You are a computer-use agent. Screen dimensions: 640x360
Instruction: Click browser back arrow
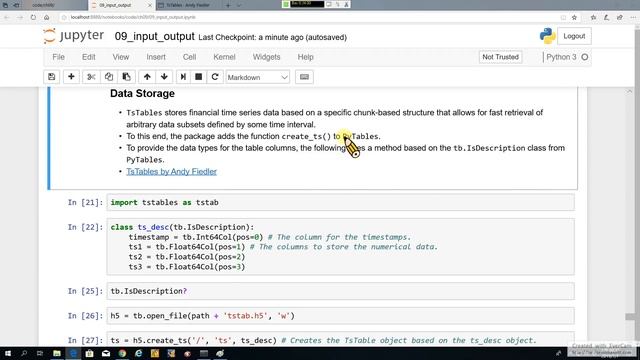7,17
